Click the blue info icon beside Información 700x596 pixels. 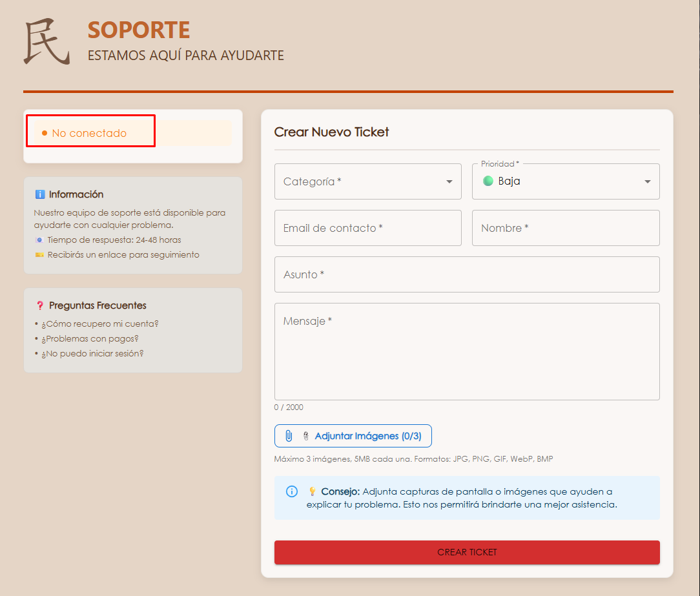click(x=40, y=194)
